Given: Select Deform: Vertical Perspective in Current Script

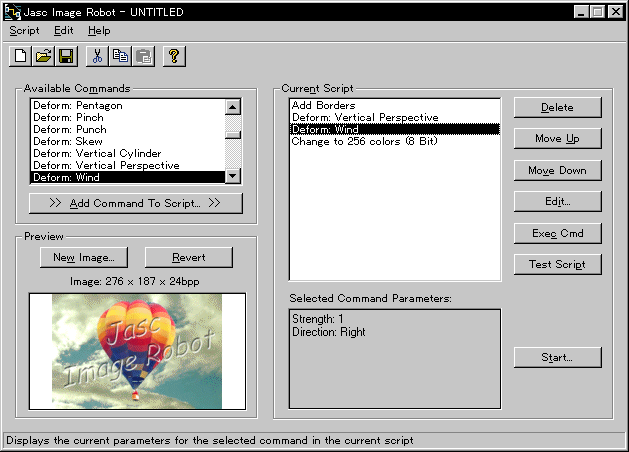Looking at the screenshot, I should pyautogui.click(x=395, y=118).
